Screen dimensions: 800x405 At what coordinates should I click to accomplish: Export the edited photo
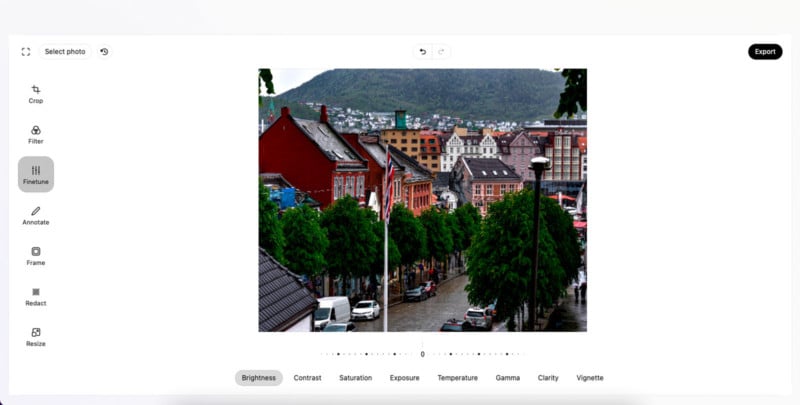click(765, 52)
